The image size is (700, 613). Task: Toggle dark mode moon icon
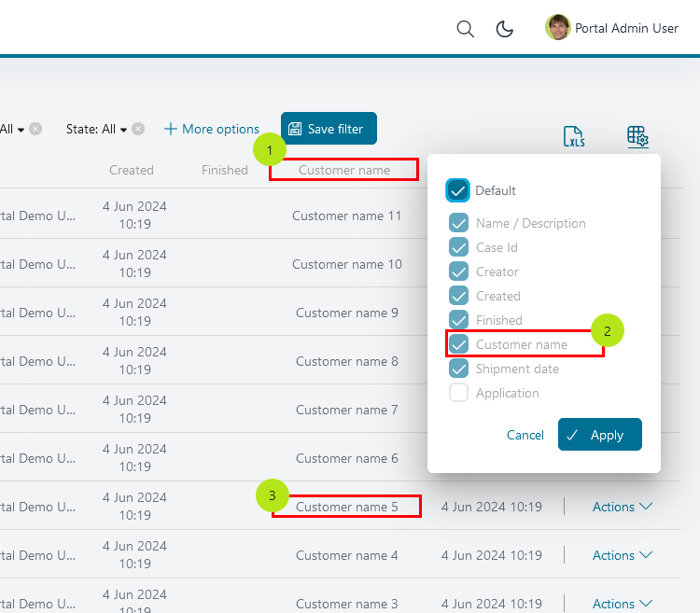point(504,29)
